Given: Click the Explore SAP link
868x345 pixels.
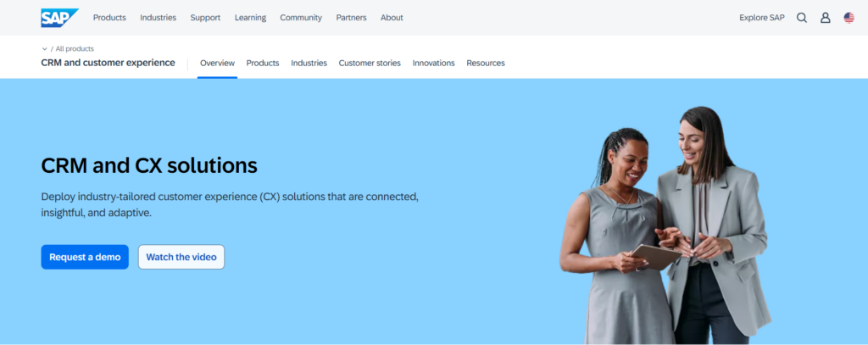Looking at the screenshot, I should [762, 18].
